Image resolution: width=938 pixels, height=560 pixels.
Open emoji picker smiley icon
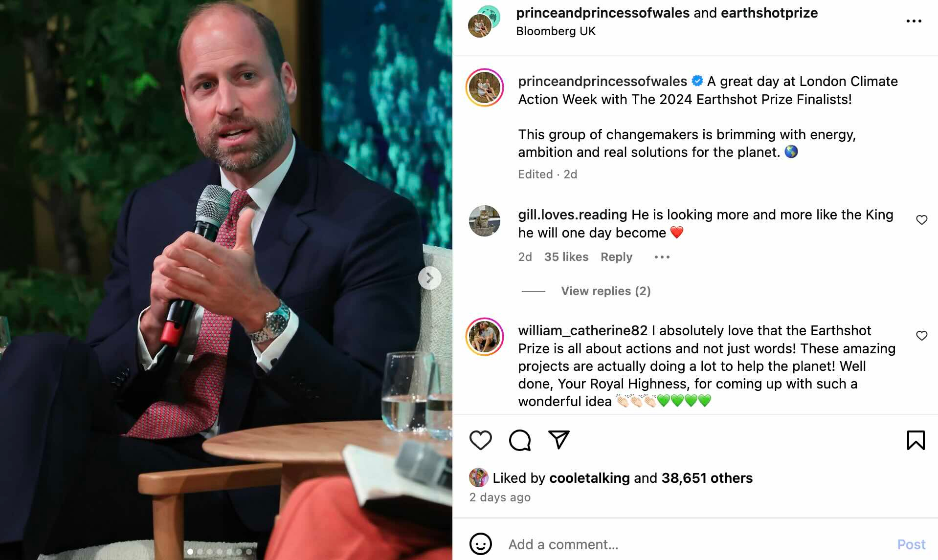pyautogui.click(x=480, y=544)
